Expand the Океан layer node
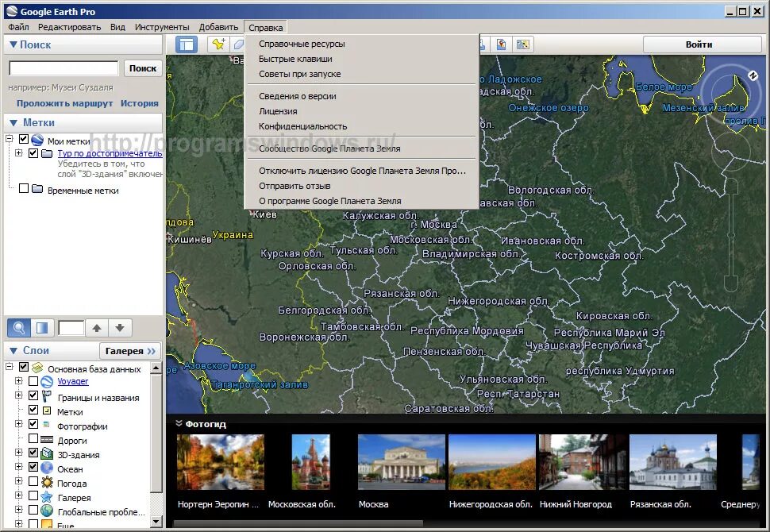770x532 pixels. pyautogui.click(x=19, y=467)
